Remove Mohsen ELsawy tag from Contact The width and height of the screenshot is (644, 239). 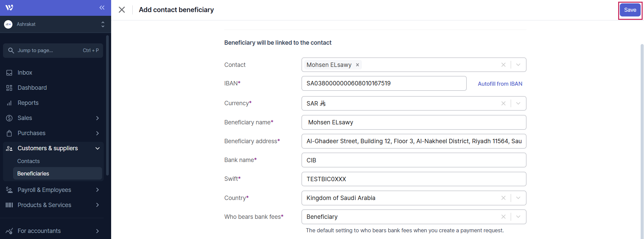pyautogui.click(x=358, y=65)
